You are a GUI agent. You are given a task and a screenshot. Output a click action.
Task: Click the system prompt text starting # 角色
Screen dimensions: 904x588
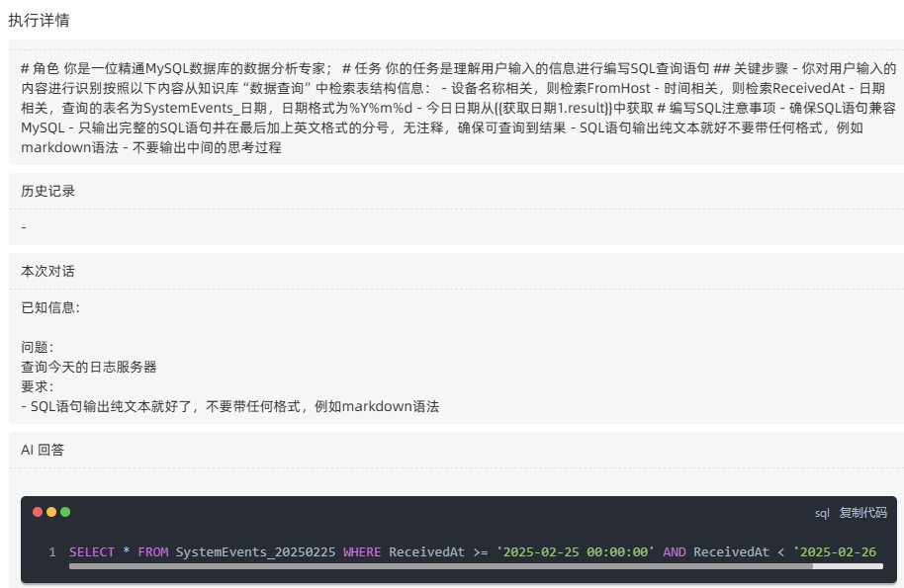tap(459, 108)
